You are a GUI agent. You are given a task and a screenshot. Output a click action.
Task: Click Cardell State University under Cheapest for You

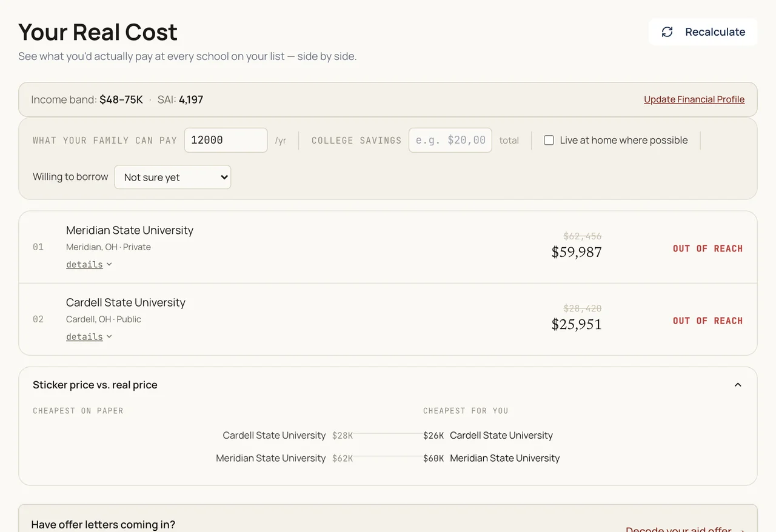point(501,435)
